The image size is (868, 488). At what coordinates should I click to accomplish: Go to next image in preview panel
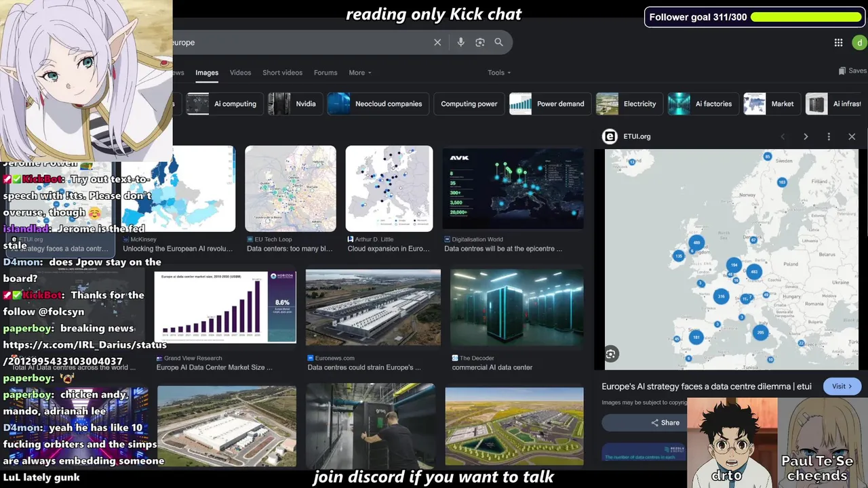point(806,136)
